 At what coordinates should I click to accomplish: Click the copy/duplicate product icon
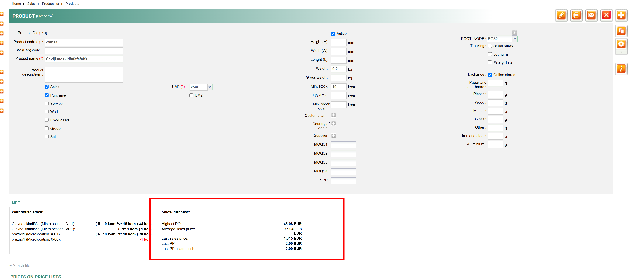coord(621,31)
